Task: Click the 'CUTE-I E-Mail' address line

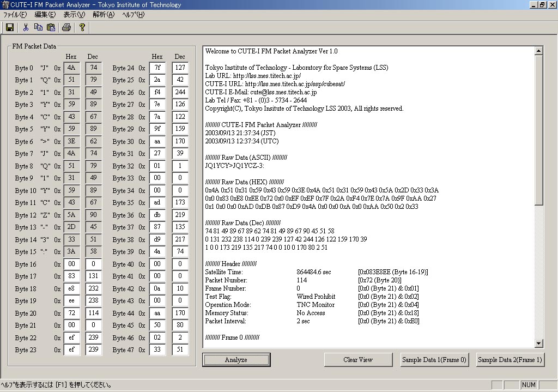Action: (x=261, y=92)
